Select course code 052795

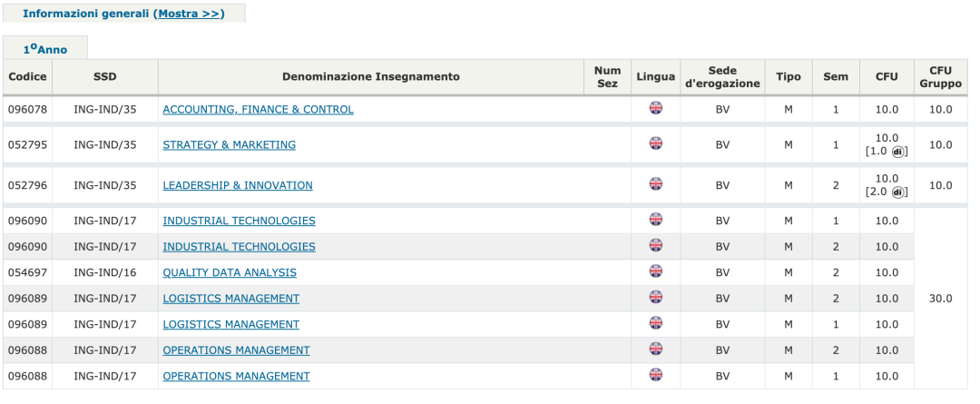[x=27, y=145]
